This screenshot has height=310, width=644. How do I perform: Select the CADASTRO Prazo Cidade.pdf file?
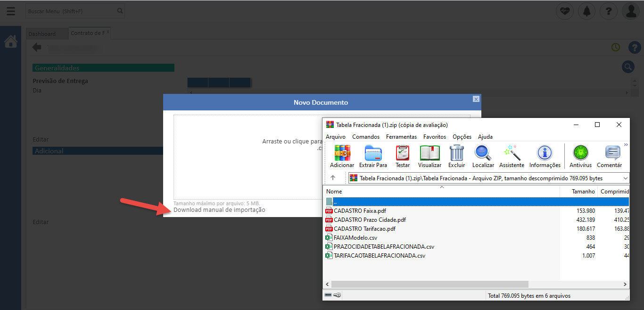[369, 220]
